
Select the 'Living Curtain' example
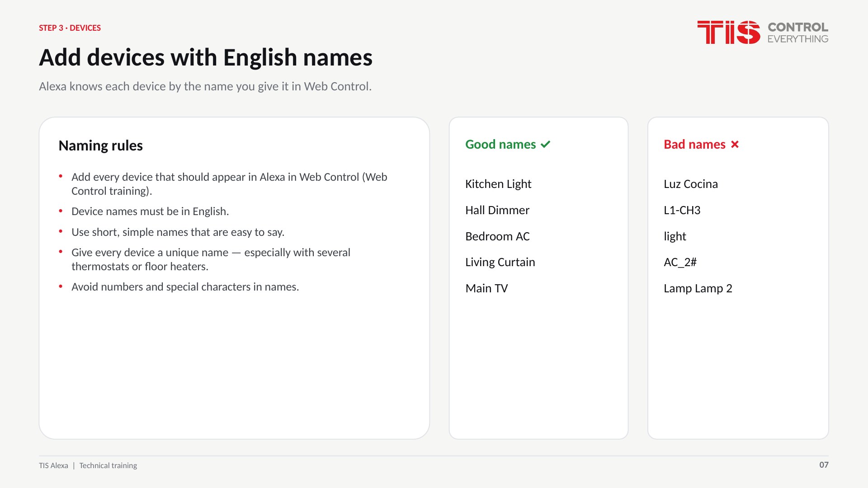500,262
